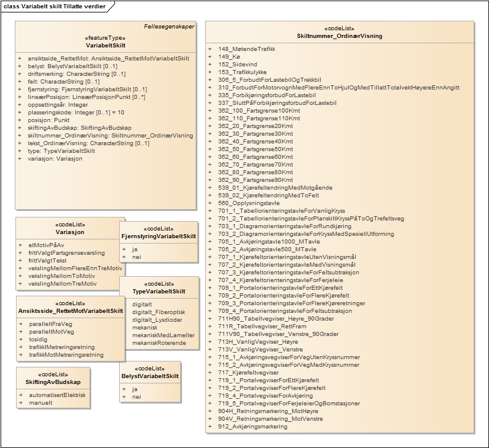
Task: Click plus icon beside 'ja' in BelystVariabeltSkilt
Action: (123, 389)
